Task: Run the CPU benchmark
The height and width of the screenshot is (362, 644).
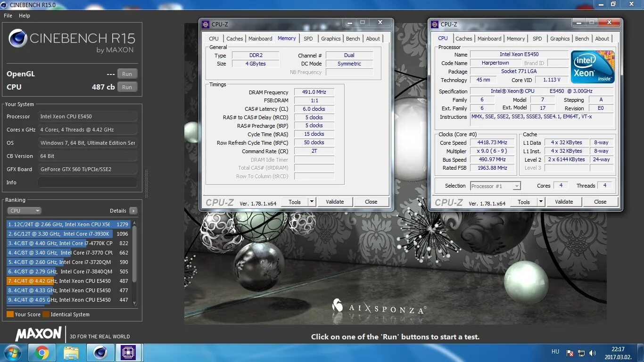Action: click(127, 87)
